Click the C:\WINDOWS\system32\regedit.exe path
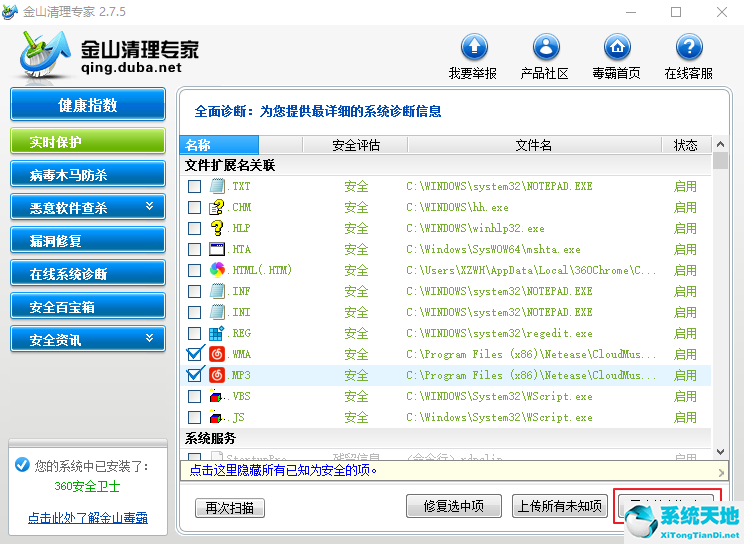Image resolution: width=744 pixels, height=544 pixels. coord(499,333)
